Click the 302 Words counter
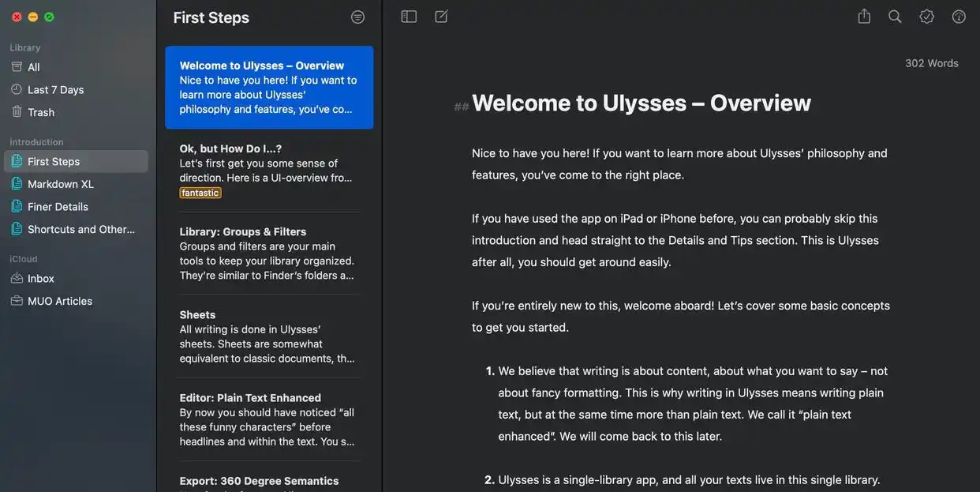 [x=931, y=63]
